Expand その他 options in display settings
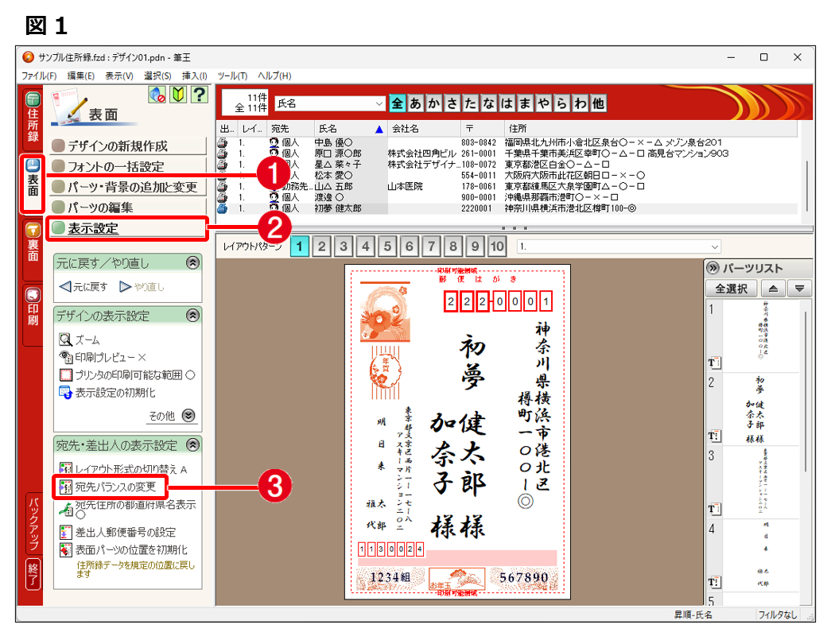 (x=188, y=415)
